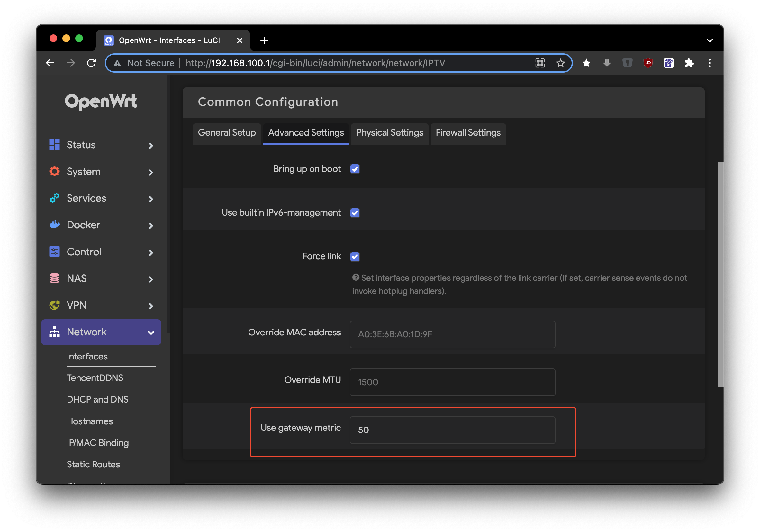
Task: Click the Status menu label
Action: 81,145
